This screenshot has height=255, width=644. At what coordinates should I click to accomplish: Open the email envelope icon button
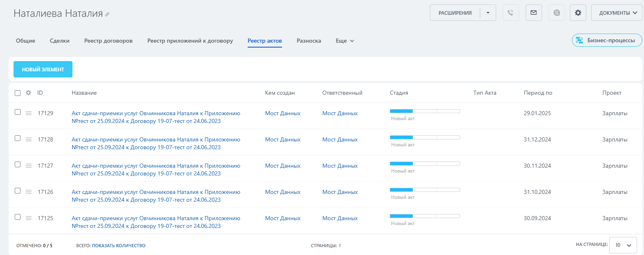pos(533,13)
